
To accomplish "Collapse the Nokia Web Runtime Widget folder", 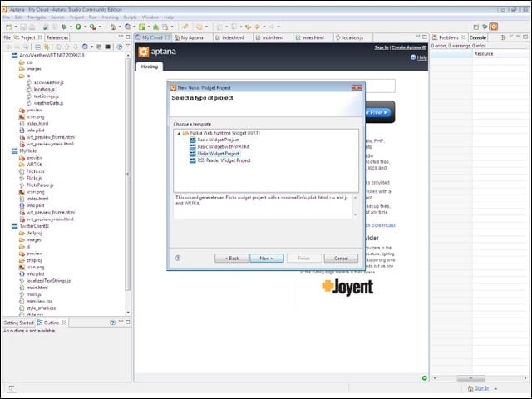I will click(x=179, y=133).
